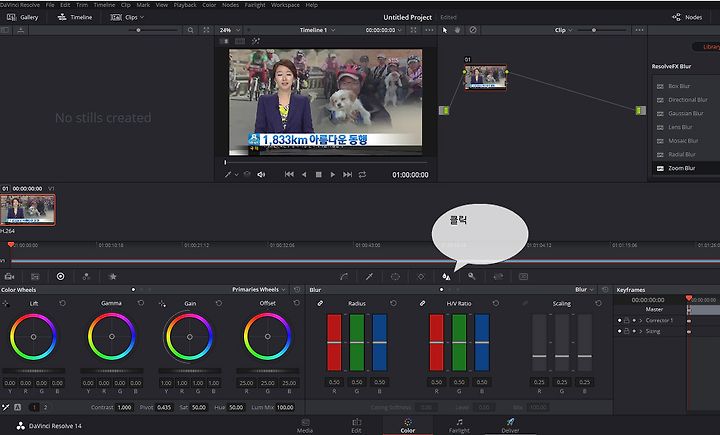Click the Gain white point picker
The image size is (720, 435).
162,303
